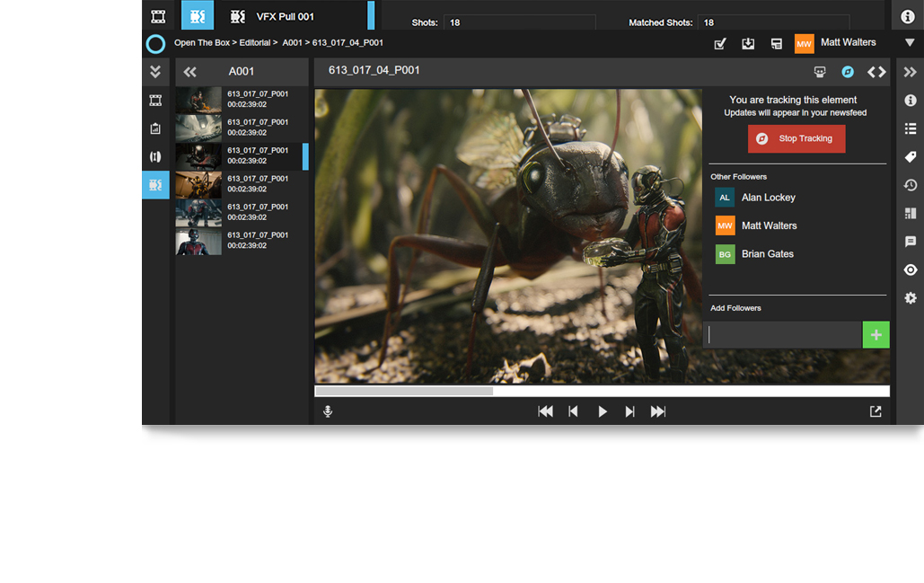
Task: Collapse the A001 list with double-left chevron
Action: [x=189, y=72]
